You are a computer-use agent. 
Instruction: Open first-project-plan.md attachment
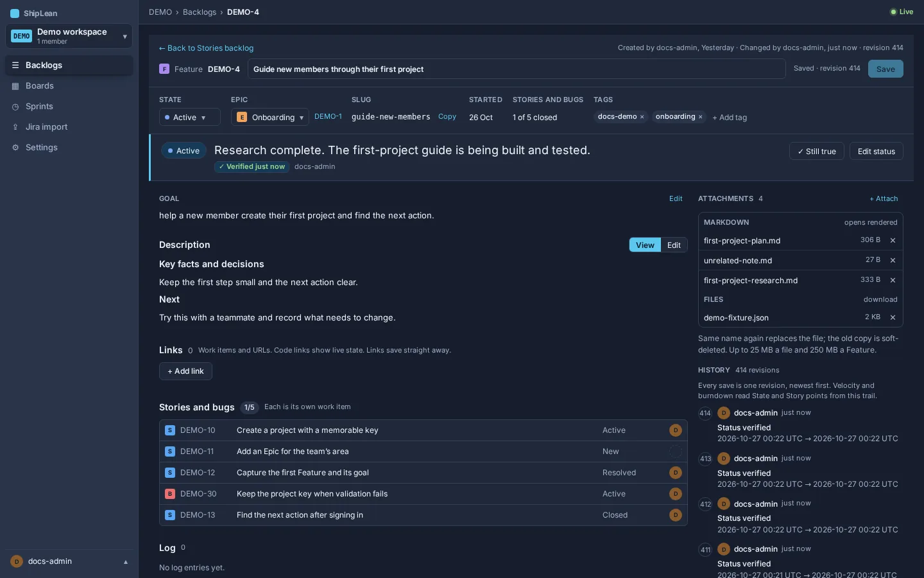[x=742, y=241]
